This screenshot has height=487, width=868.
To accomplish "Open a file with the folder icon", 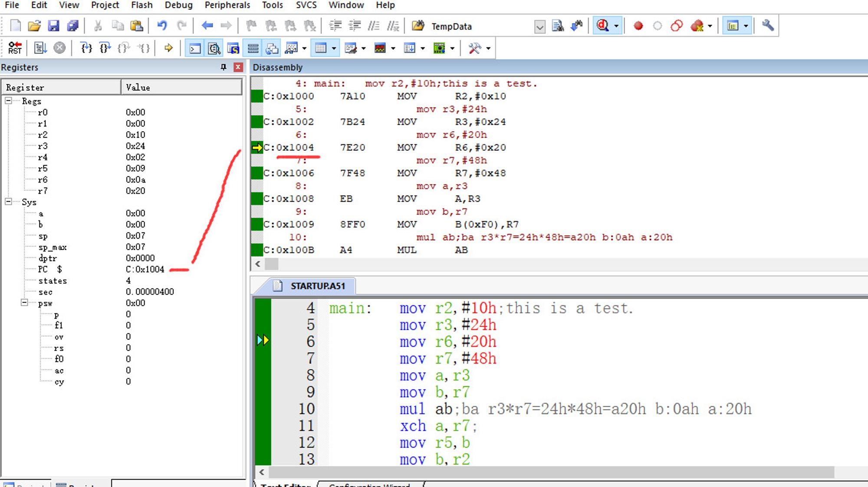I will 34,26.
